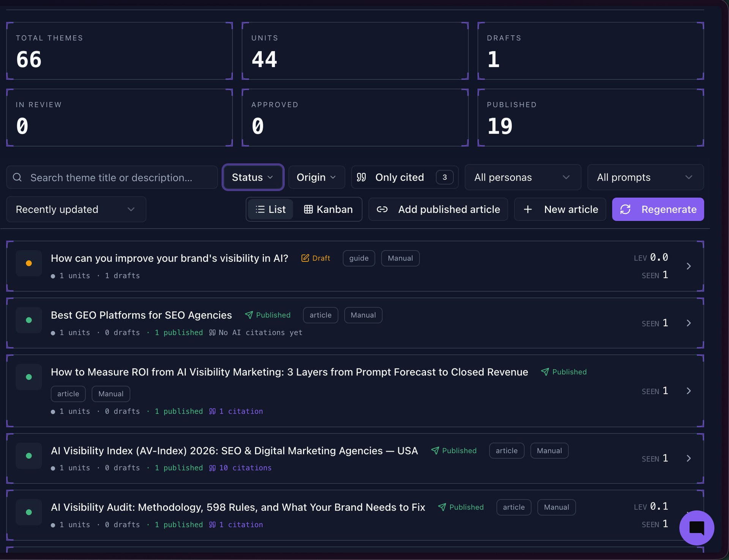Switch to Kanban view

(x=328, y=209)
